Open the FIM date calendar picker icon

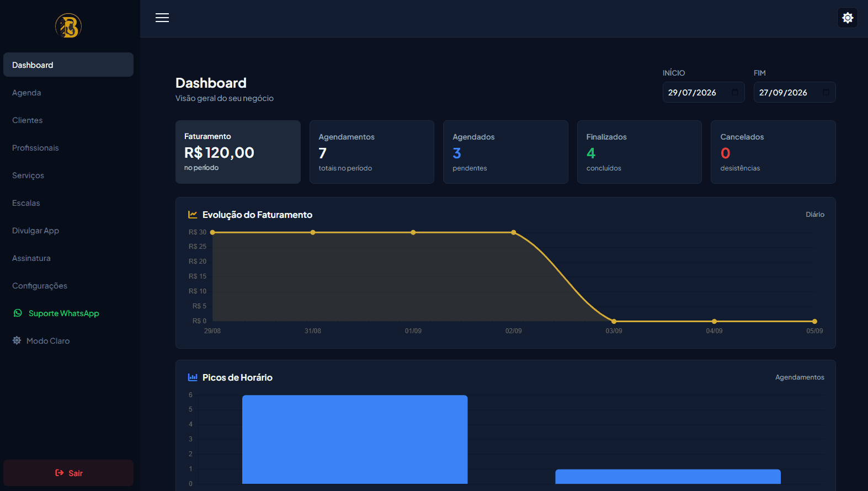[826, 92]
